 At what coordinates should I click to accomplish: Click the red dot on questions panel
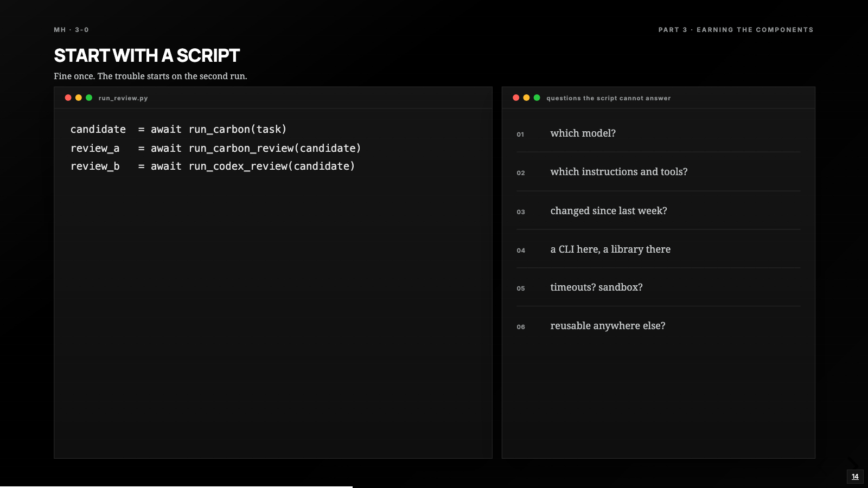[516, 98]
